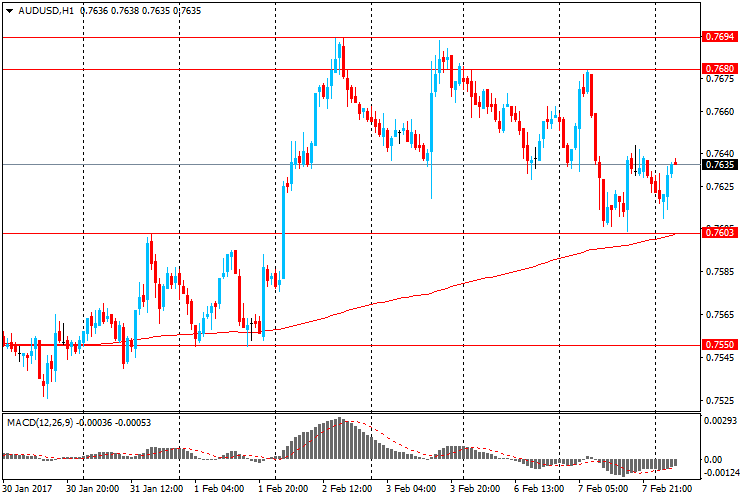740x500 pixels.
Task: Click the MACD scale value -0.00124
Action: click(720, 472)
